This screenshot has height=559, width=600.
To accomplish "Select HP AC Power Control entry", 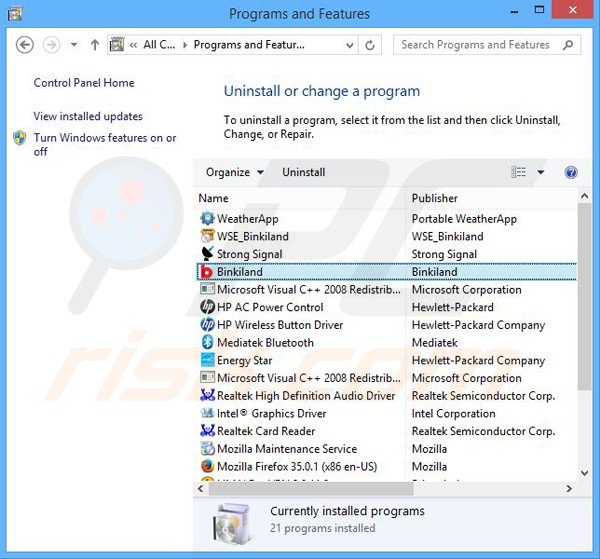I will click(270, 307).
